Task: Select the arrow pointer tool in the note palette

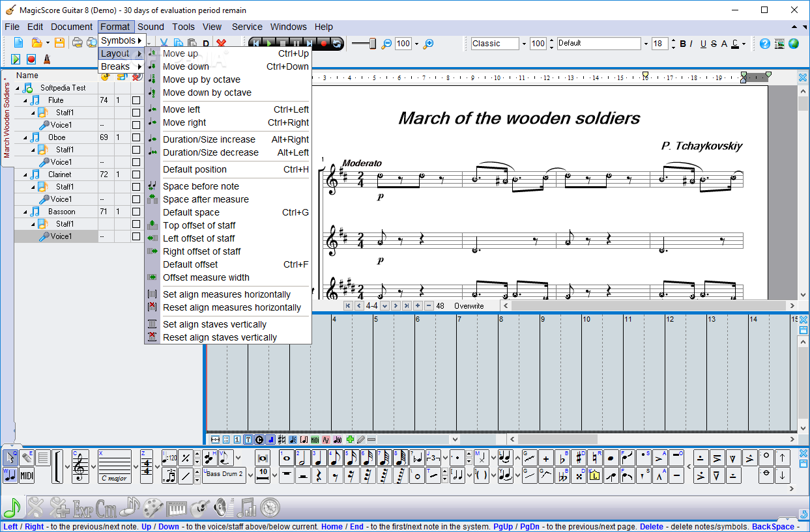Action: 10,458
